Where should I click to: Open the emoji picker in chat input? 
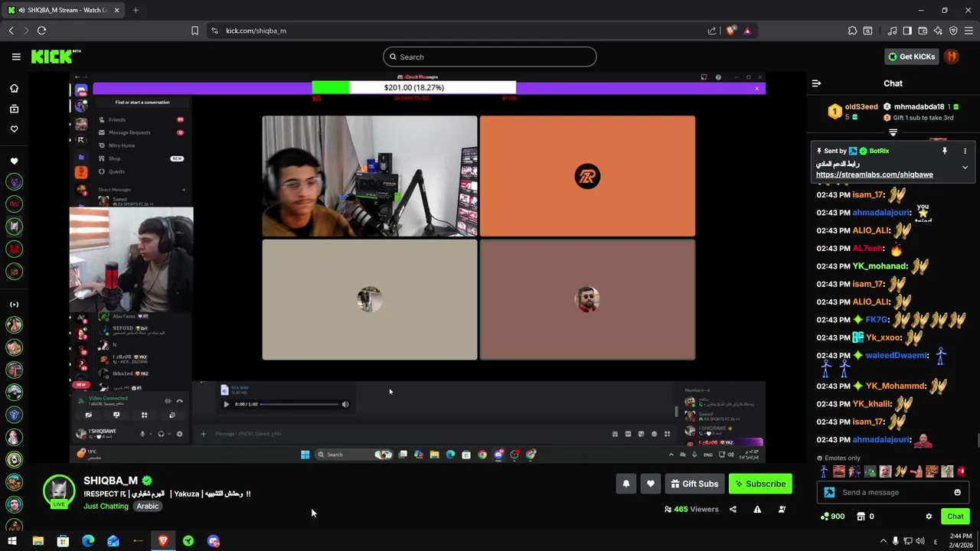point(957,492)
